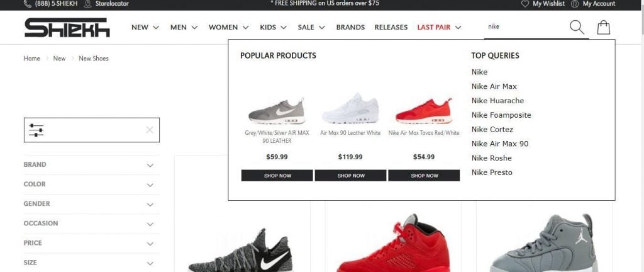
Task: Open the MEN dropdown menu
Action: coord(184,28)
